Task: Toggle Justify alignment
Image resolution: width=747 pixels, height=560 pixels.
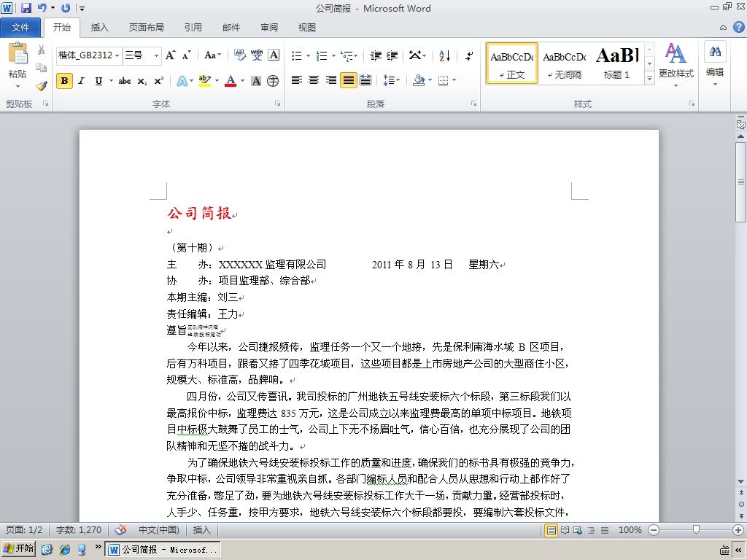Action: pyautogui.click(x=348, y=80)
